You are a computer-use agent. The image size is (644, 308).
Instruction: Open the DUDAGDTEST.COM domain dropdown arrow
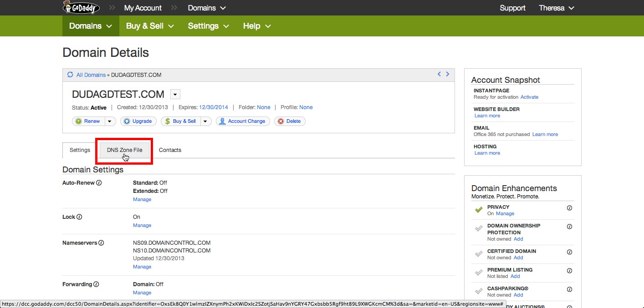tap(175, 94)
